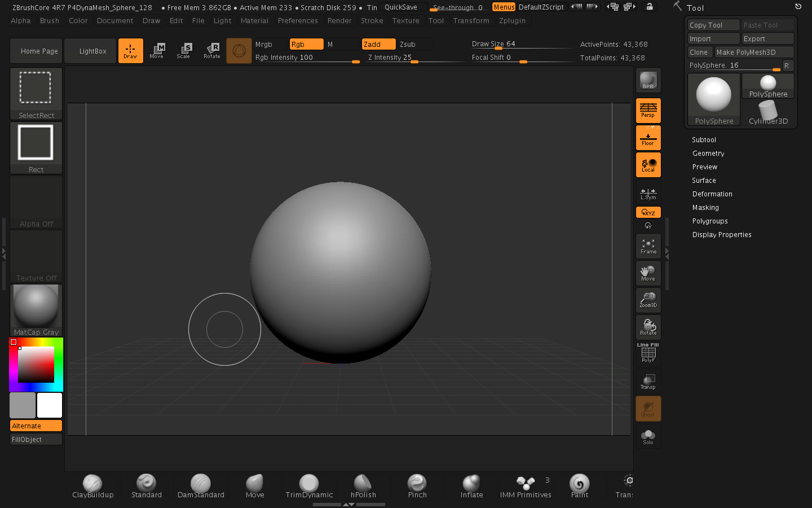Enable Mrgb painting mode
The width and height of the screenshot is (812, 508).
[263, 44]
